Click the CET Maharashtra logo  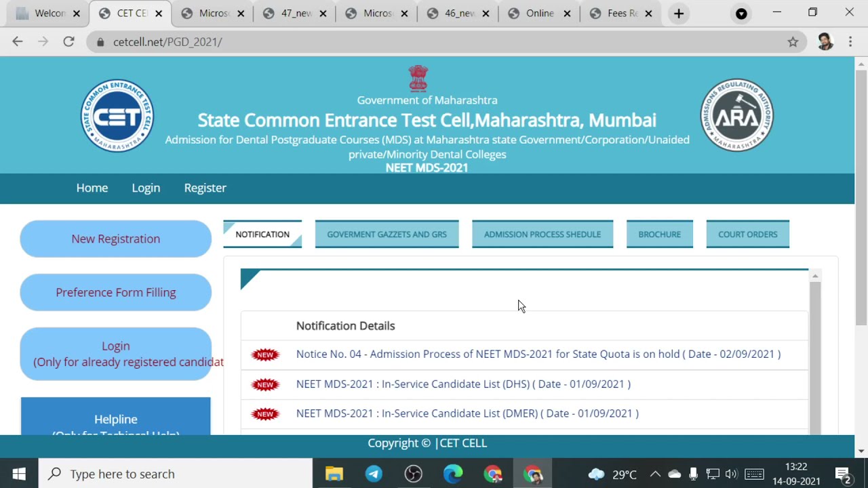117,116
